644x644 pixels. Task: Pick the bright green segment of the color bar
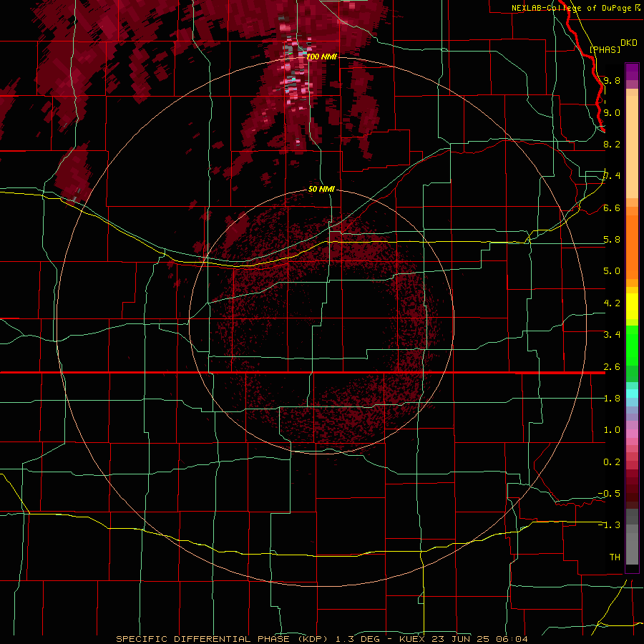pos(632,347)
